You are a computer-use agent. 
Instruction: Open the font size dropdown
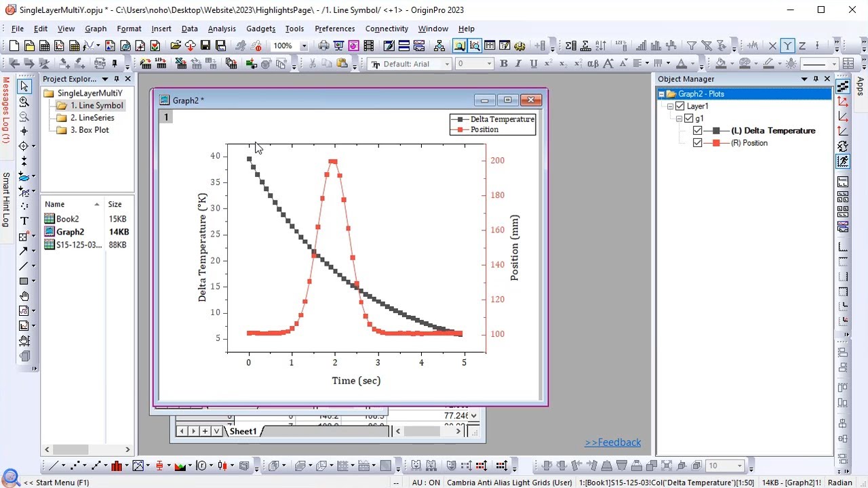(489, 64)
